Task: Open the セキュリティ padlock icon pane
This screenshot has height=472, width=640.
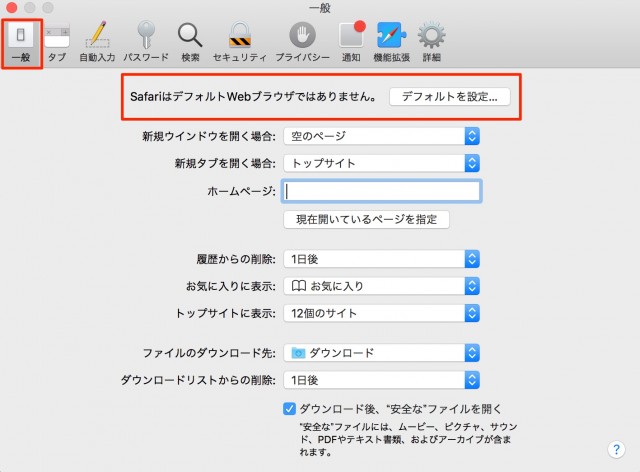Action: point(240,43)
